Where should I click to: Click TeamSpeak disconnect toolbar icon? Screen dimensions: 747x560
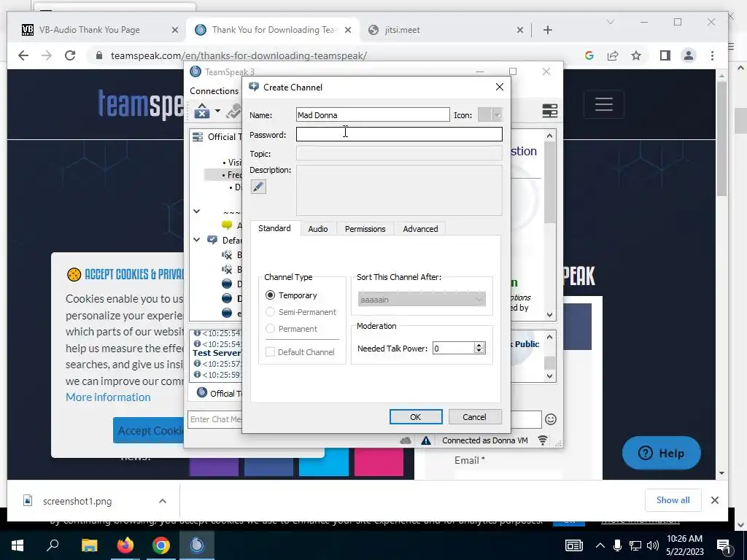(x=202, y=111)
